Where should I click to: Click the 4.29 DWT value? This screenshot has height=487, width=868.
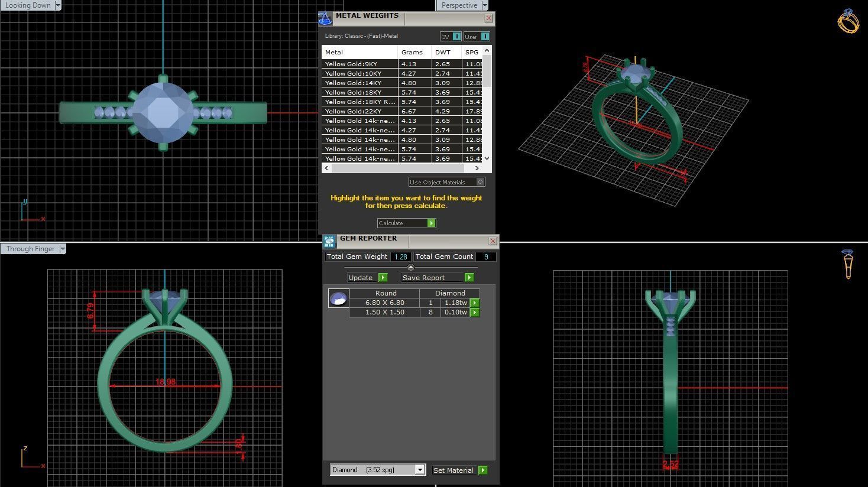(442, 111)
